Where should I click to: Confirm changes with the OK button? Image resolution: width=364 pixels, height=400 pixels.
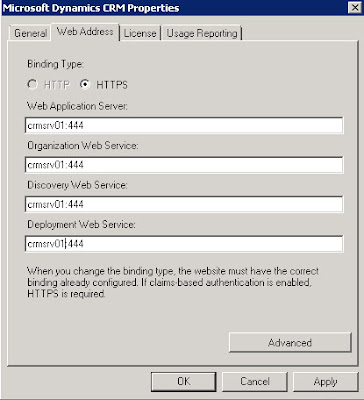183,381
